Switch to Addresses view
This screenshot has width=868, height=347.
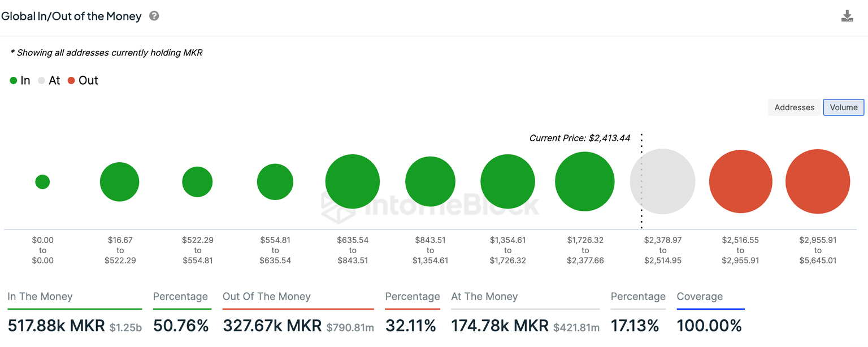pos(794,107)
